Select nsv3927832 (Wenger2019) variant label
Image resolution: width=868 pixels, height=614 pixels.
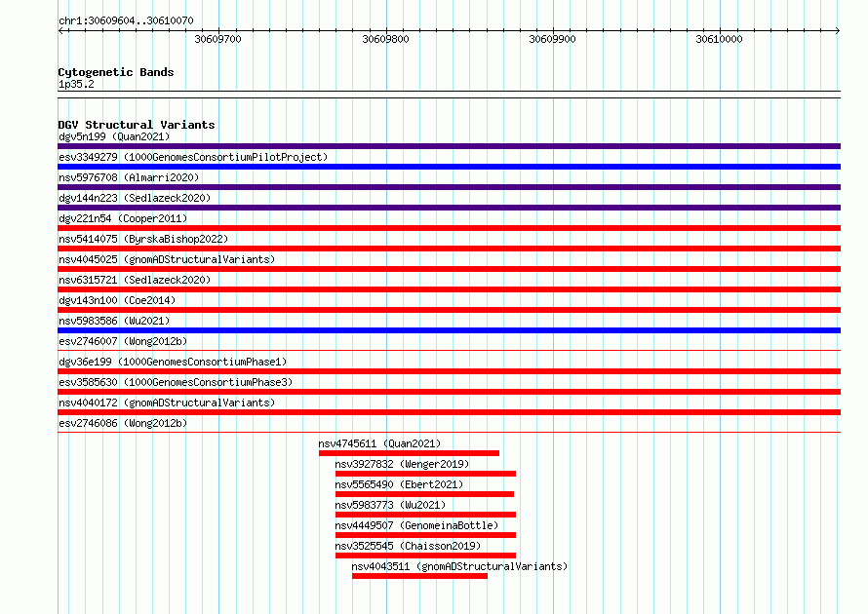(x=402, y=464)
